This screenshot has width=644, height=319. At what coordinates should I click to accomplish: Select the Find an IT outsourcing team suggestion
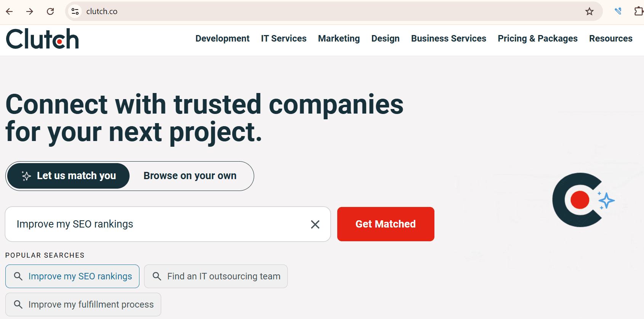click(x=216, y=276)
